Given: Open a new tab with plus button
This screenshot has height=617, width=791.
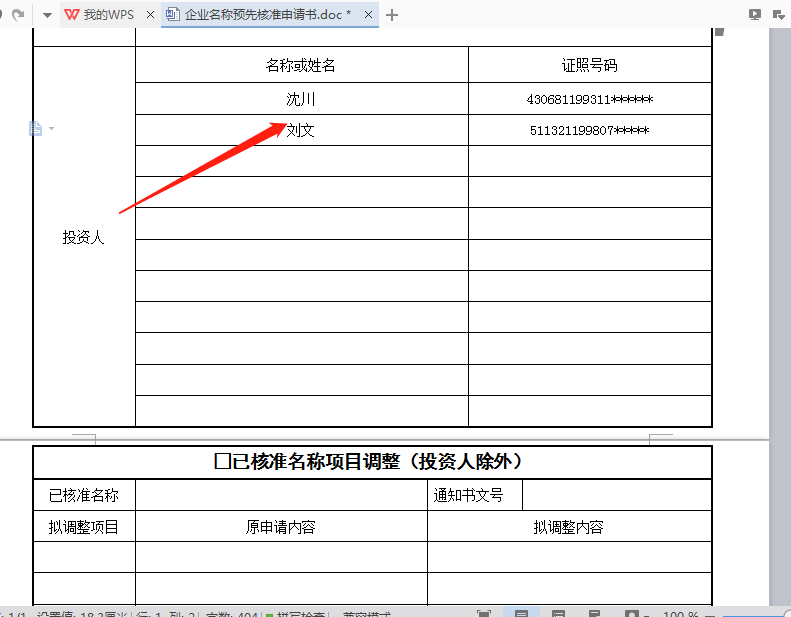Looking at the screenshot, I should point(392,15).
